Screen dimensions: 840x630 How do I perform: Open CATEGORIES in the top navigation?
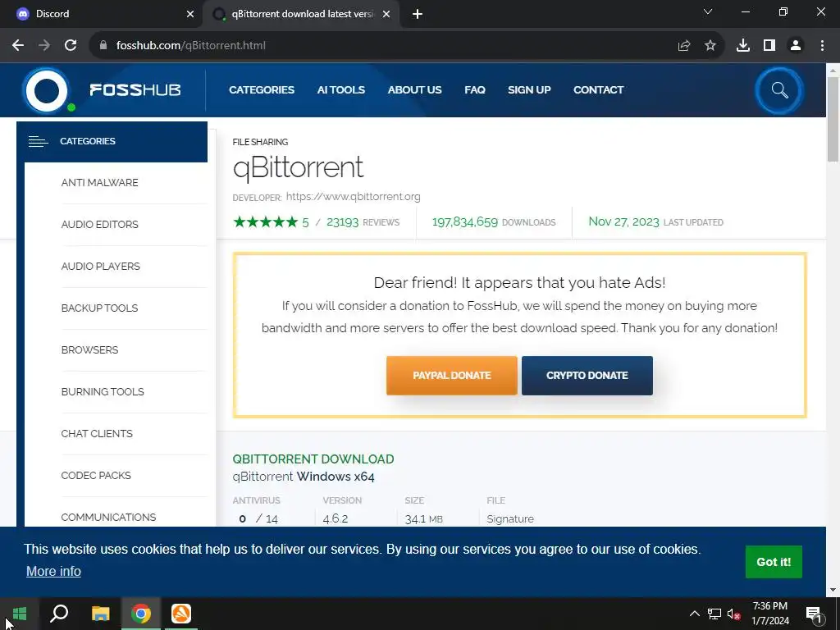coord(262,90)
